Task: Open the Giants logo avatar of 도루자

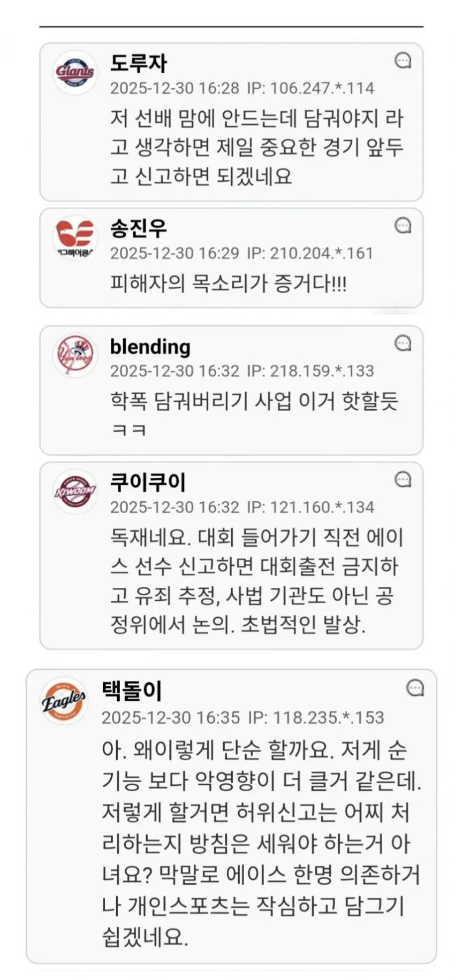Action: (x=75, y=72)
